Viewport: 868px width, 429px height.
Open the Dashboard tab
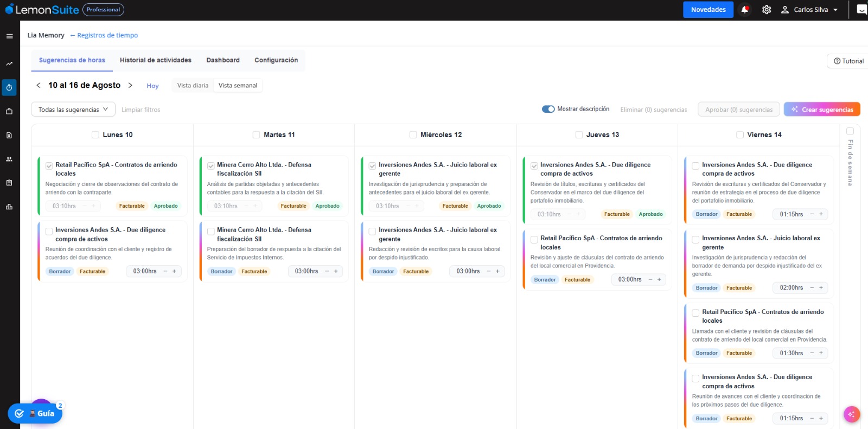coord(223,60)
